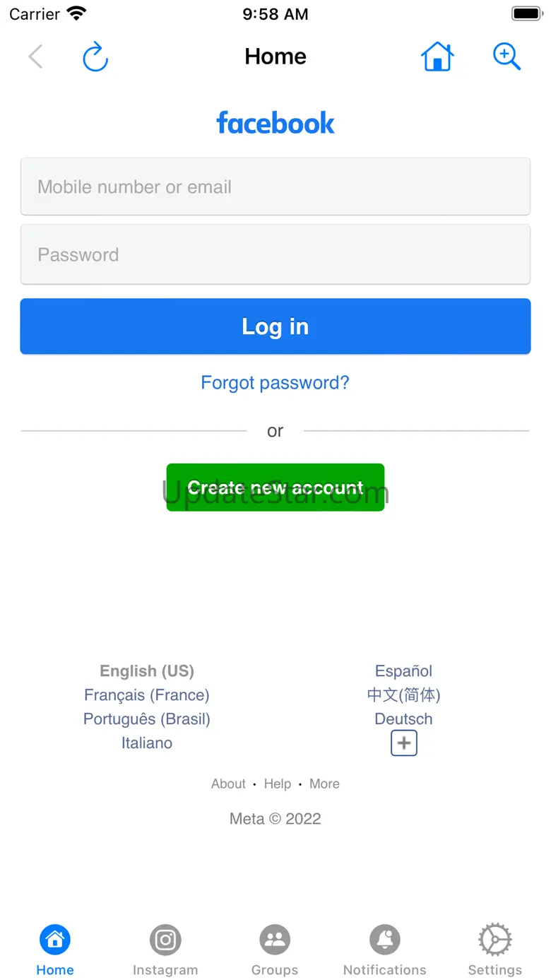Open the Settings gear tab
Image resolution: width=551 pixels, height=980 pixels.
[494, 950]
